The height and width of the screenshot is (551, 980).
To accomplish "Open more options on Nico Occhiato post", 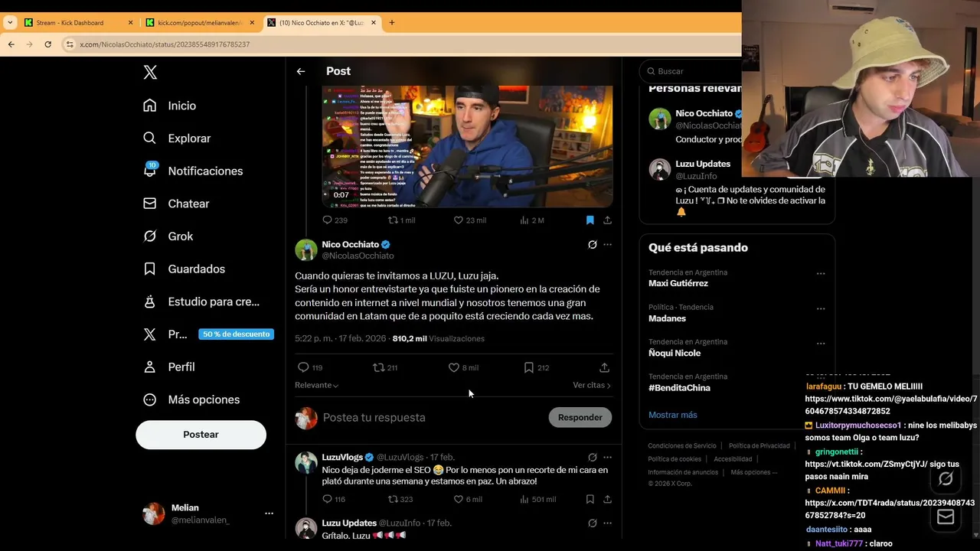I will [x=607, y=245].
